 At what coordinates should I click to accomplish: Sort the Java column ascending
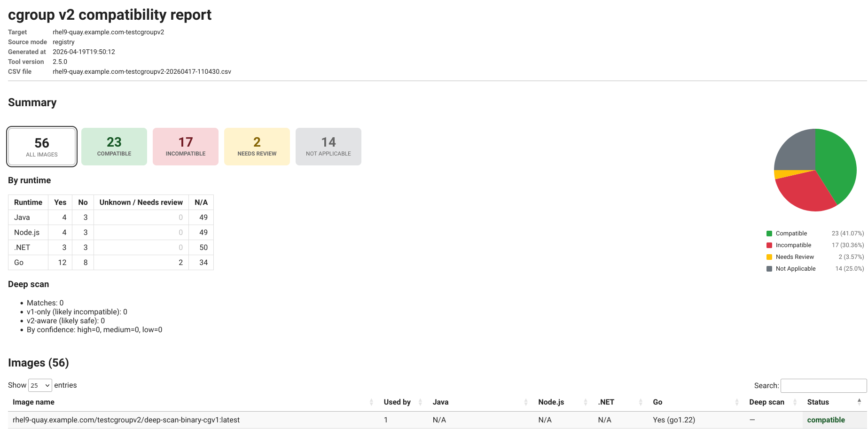(440, 402)
